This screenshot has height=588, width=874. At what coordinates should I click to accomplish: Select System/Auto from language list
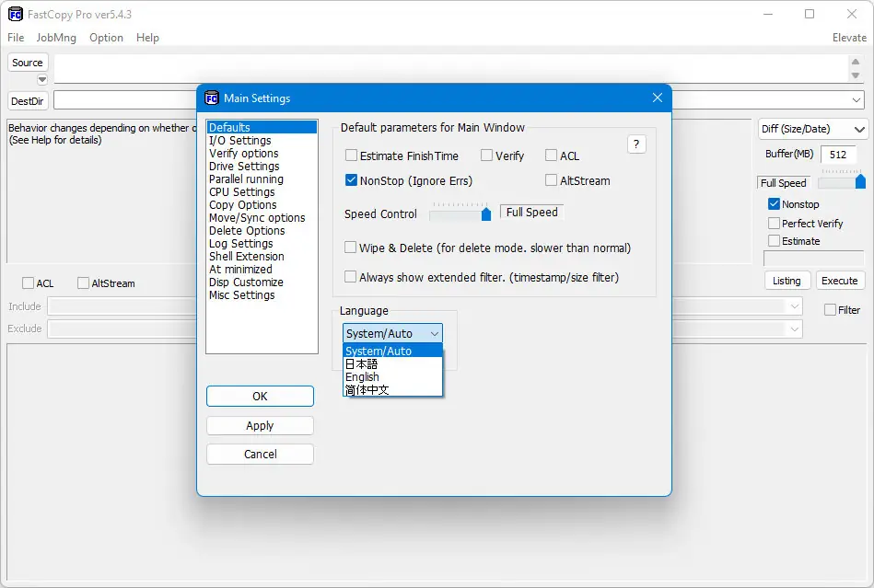tap(392, 351)
